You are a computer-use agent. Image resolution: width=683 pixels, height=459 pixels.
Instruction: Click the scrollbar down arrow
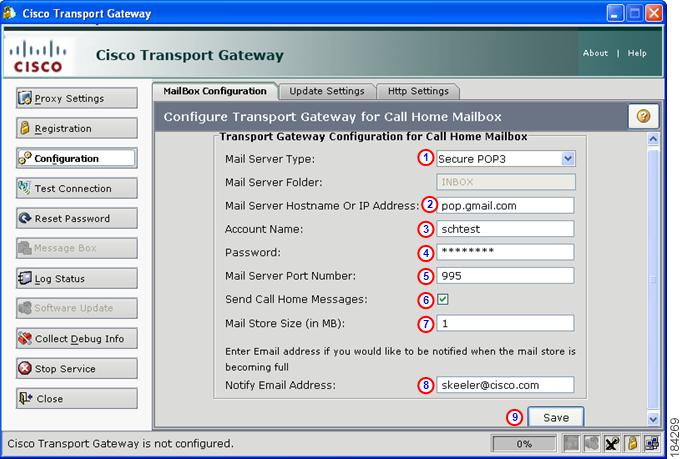pos(653,419)
